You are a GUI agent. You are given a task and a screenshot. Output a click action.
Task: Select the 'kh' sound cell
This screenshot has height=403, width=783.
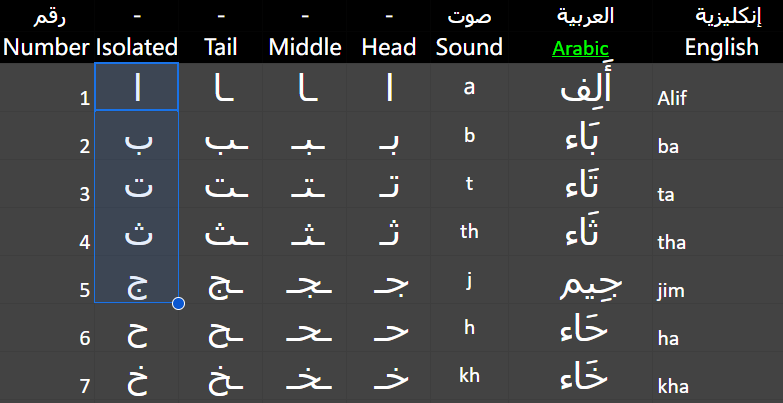pyautogui.click(x=469, y=376)
